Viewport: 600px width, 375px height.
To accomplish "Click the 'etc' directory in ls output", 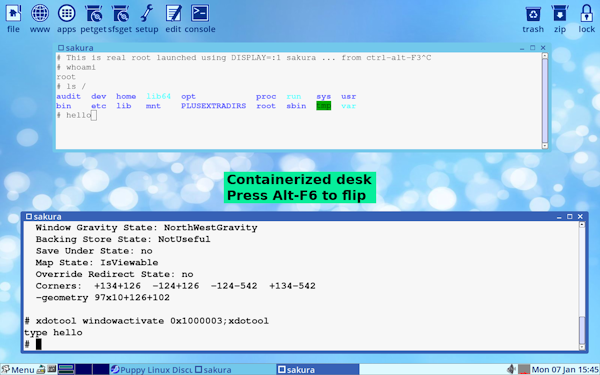I will tap(99, 106).
